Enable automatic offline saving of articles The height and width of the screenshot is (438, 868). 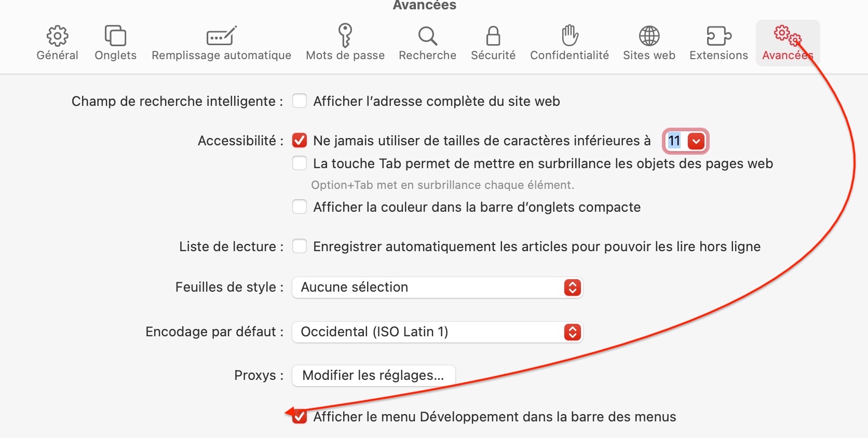(x=300, y=247)
